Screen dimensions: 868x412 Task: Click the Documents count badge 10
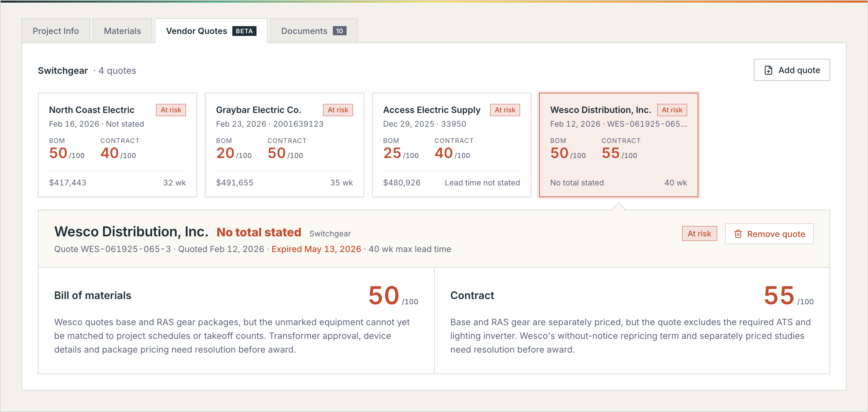click(x=339, y=31)
